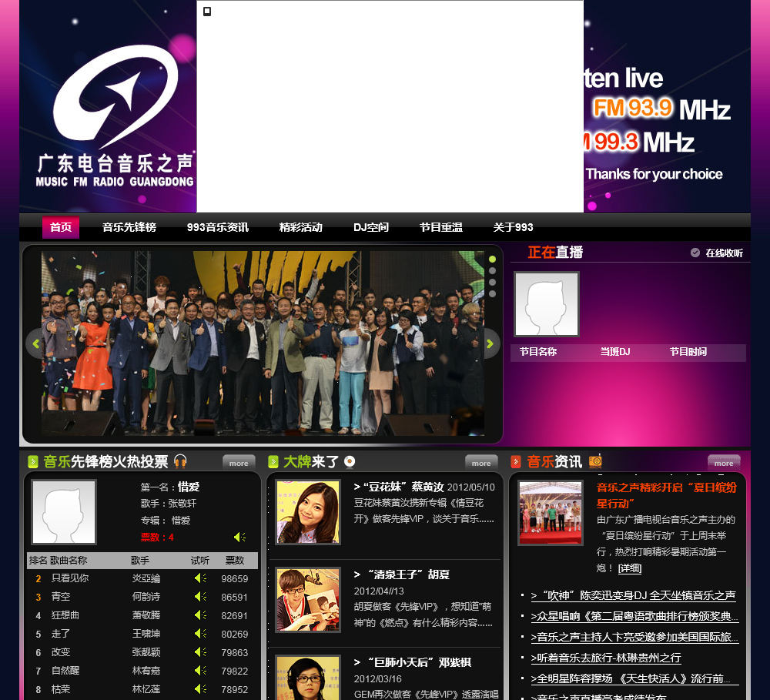Open the 关于993 menu item

513,227
